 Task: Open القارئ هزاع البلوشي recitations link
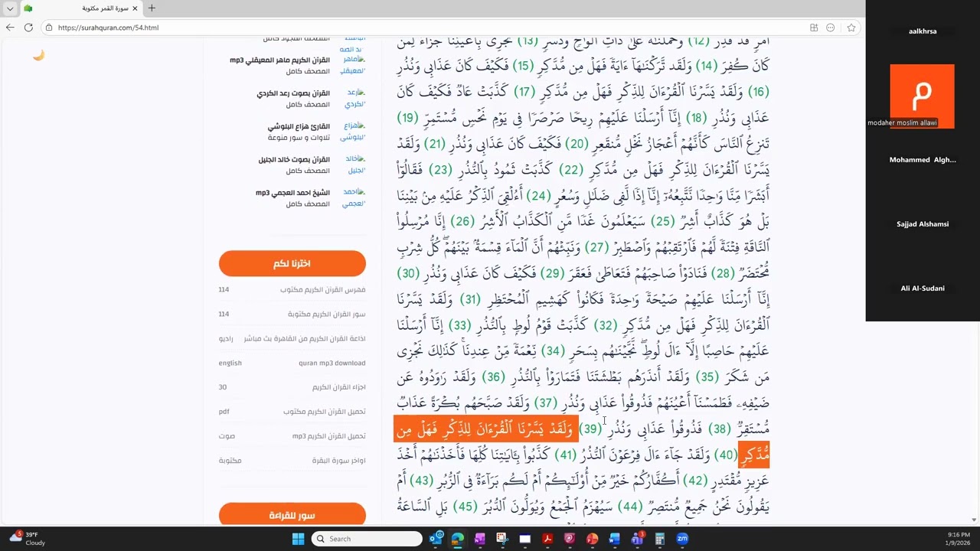(x=299, y=126)
